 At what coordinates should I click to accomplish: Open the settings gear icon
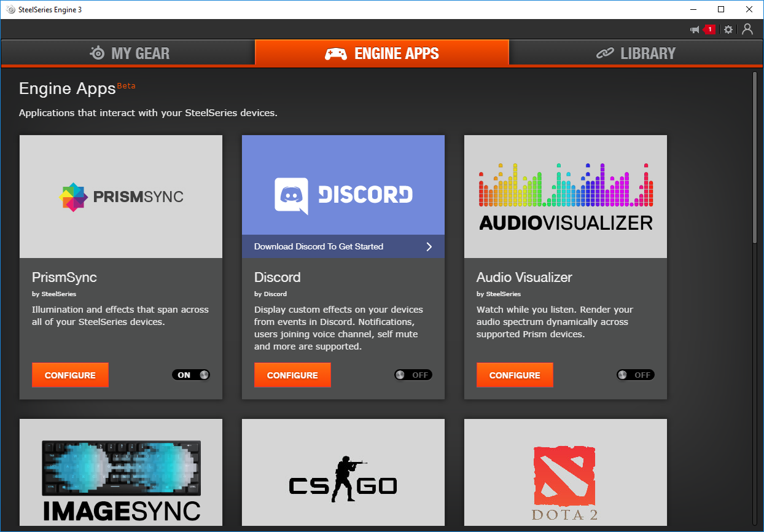pos(728,29)
